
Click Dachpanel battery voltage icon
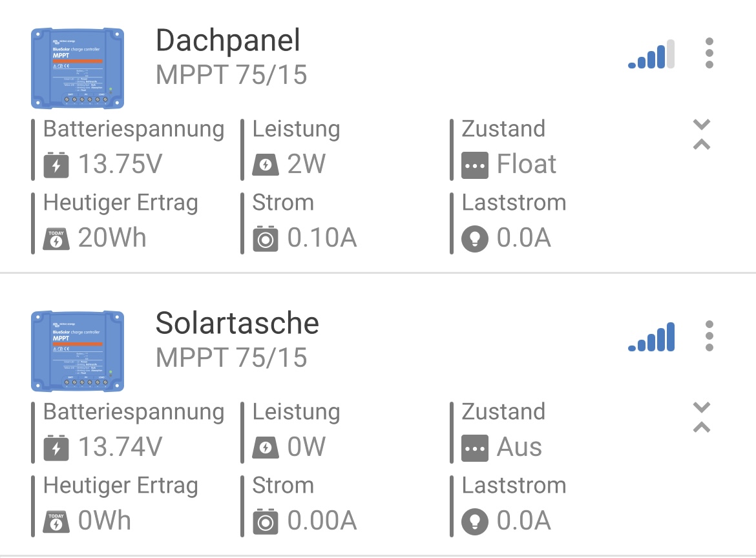(56, 165)
